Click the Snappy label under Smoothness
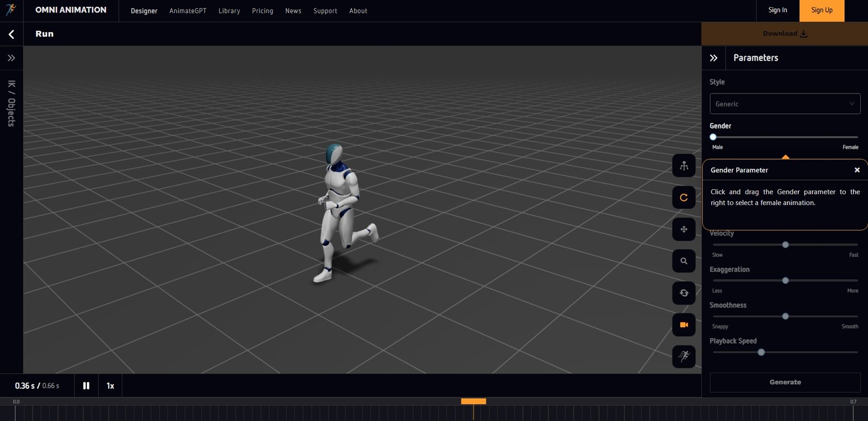 [x=720, y=326]
